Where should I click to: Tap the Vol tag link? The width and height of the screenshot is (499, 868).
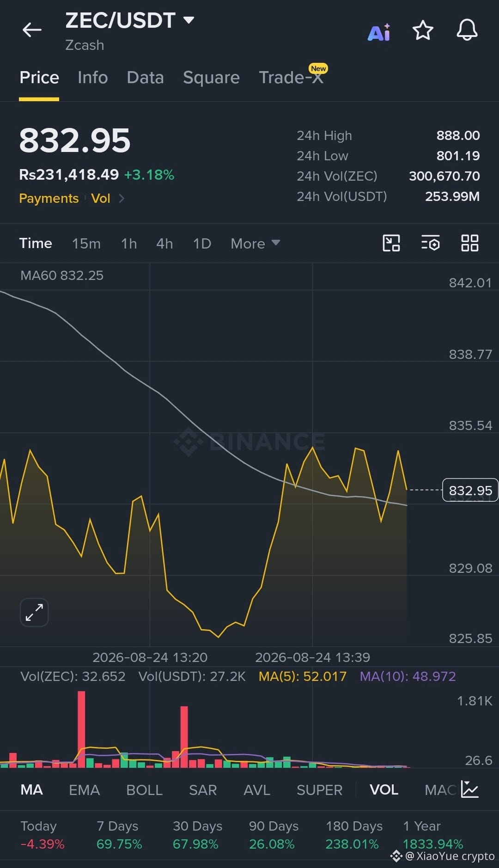(101, 198)
